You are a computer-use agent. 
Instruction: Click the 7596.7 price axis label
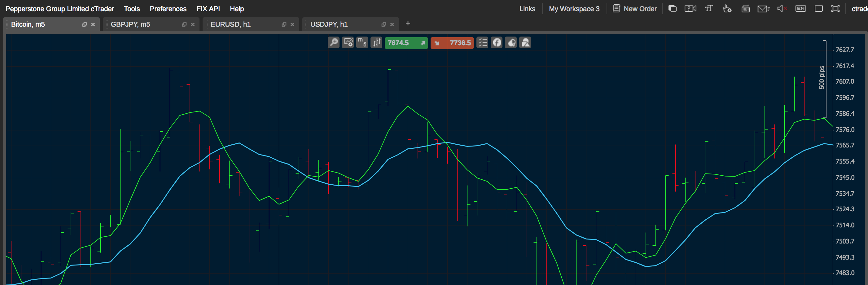point(845,98)
